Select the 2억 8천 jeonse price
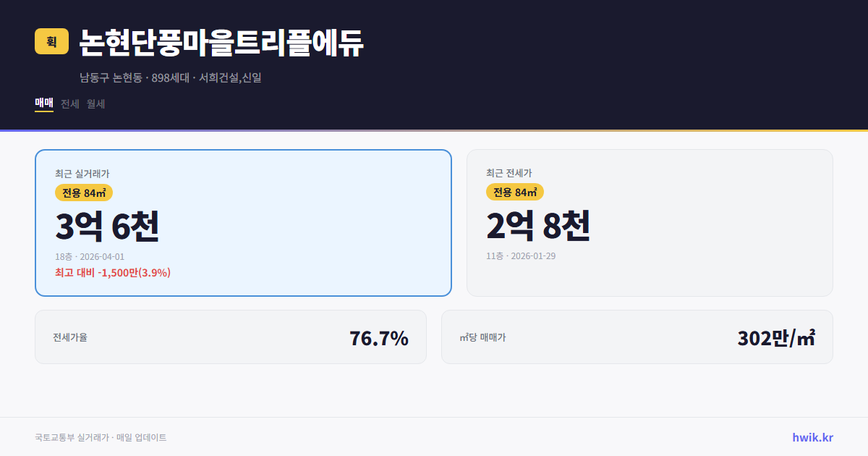 (x=539, y=226)
